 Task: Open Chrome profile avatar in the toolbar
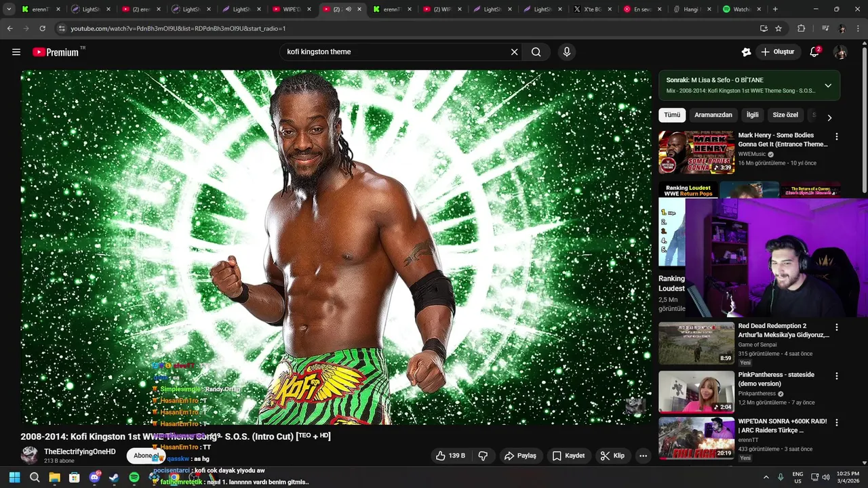842,28
